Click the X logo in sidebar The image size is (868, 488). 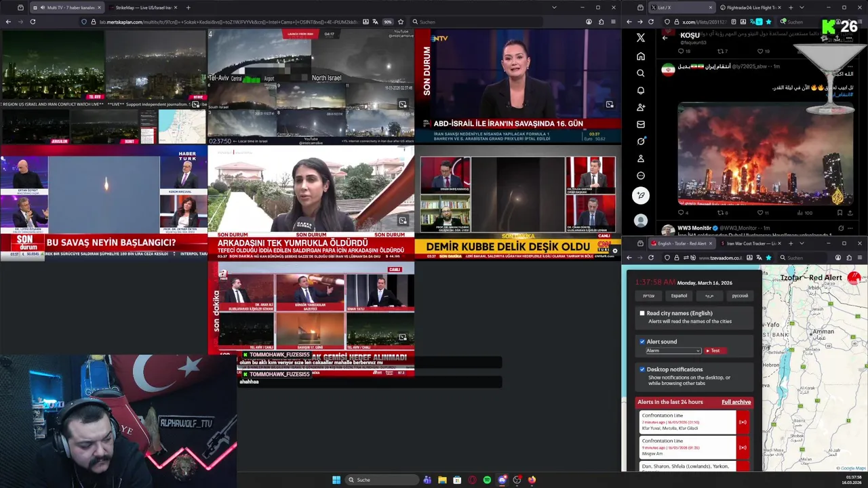[641, 38]
